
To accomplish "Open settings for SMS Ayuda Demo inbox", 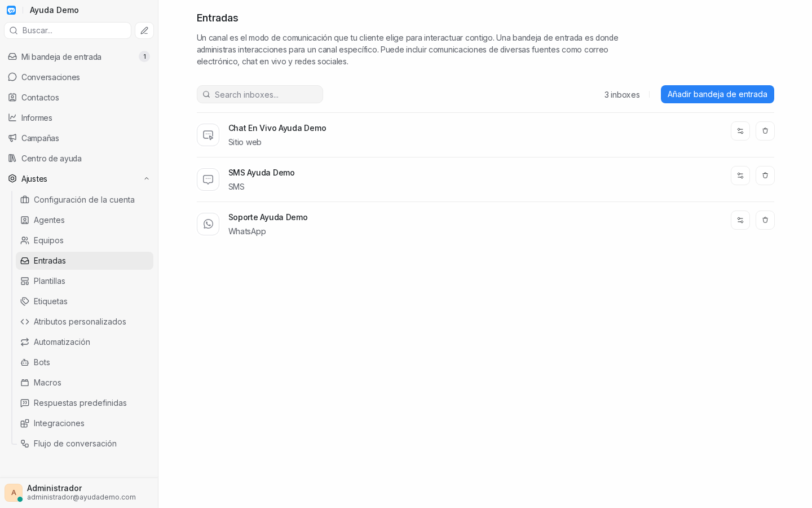I will 740,176.
